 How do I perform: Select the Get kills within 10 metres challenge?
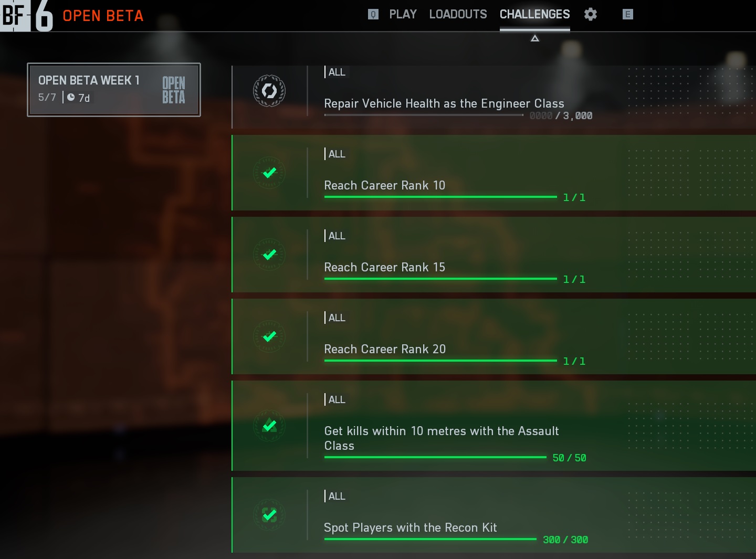[493, 426]
